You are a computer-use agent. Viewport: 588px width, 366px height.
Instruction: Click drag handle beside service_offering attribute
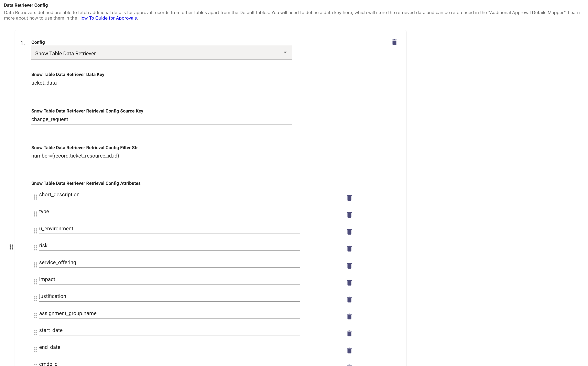35,265
